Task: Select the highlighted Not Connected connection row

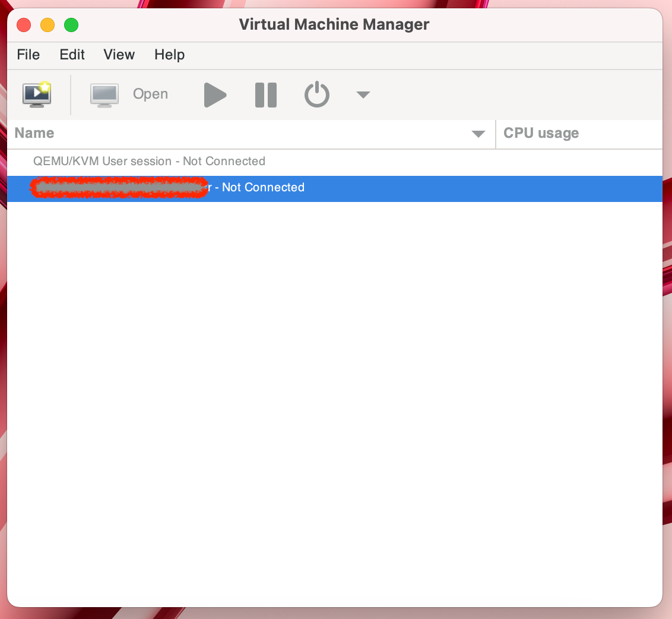Action: (x=335, y=188)
